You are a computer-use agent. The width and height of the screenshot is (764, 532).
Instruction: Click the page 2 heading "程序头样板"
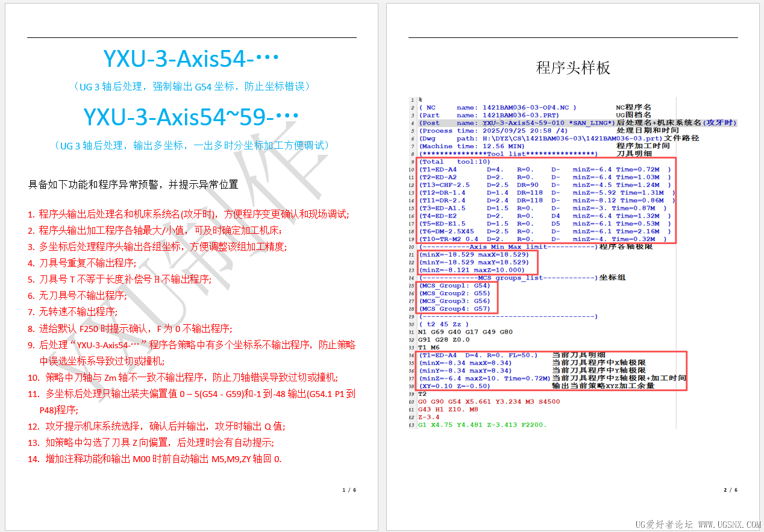point(573,67)
